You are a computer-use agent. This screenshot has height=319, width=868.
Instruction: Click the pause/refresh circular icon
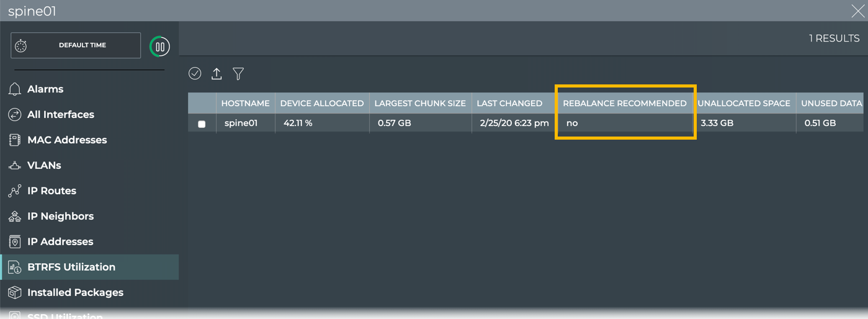click(x=159, y=46)
